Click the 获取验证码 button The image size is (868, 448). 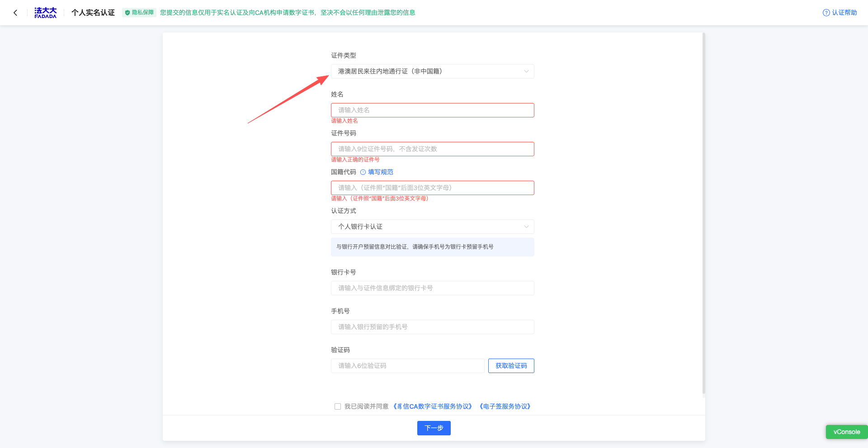[511, 366]
